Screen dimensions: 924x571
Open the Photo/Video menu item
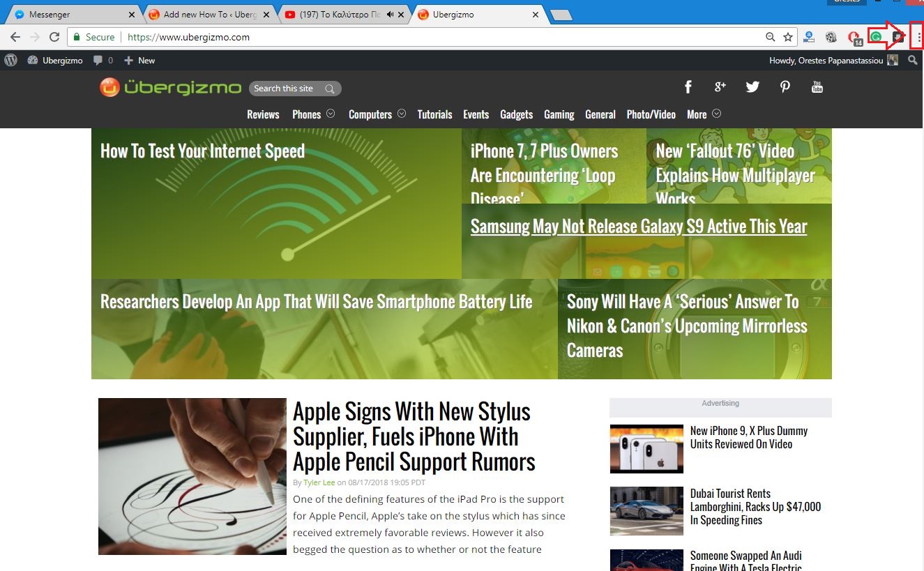pyautogui.click(x=651, y=114)
